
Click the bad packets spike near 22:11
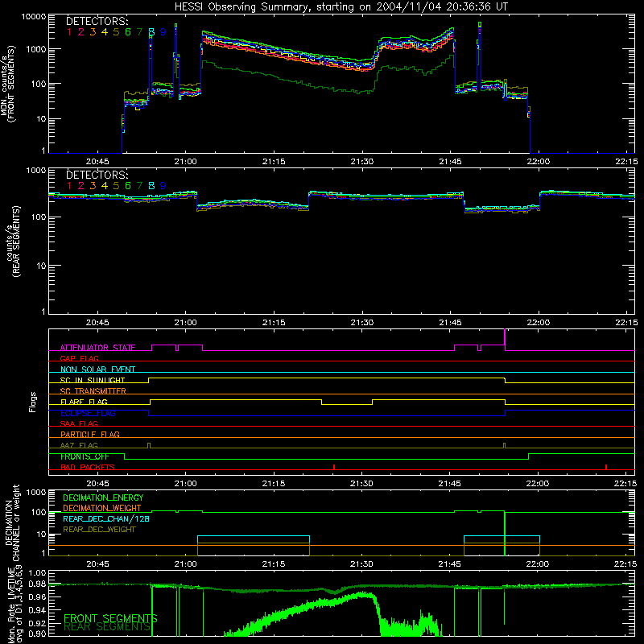coord(606,467)
